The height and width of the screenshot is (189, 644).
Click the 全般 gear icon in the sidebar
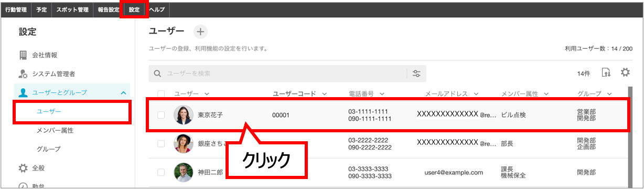pos(23,169)
